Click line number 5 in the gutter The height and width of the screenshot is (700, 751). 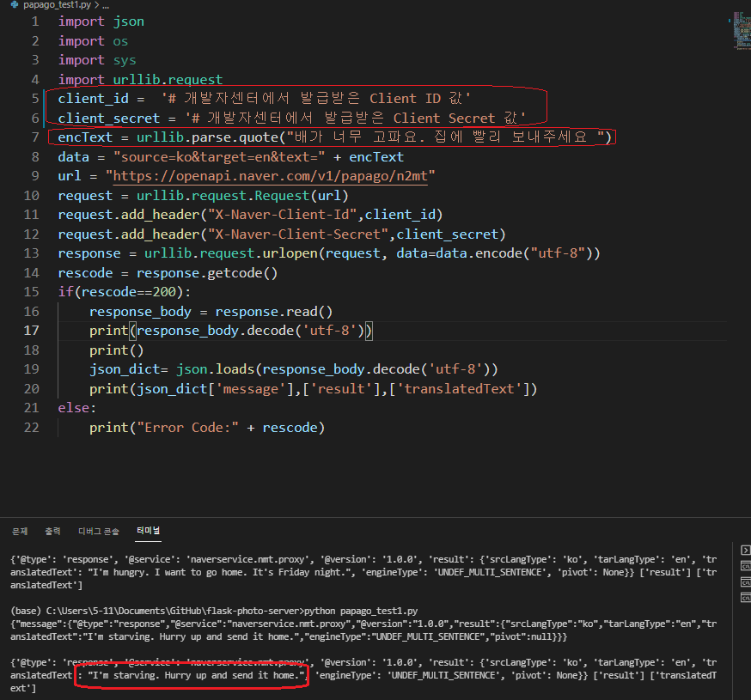(35, 99)
